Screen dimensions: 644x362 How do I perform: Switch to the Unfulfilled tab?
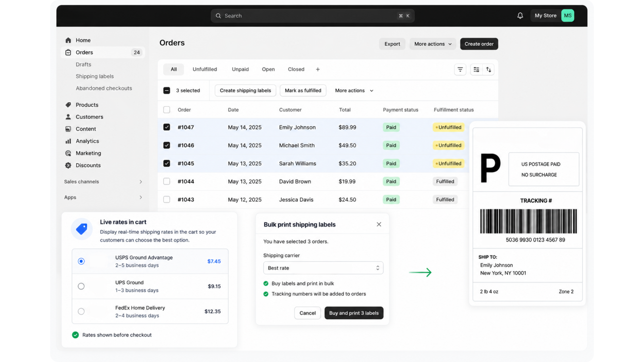point(205,69)
